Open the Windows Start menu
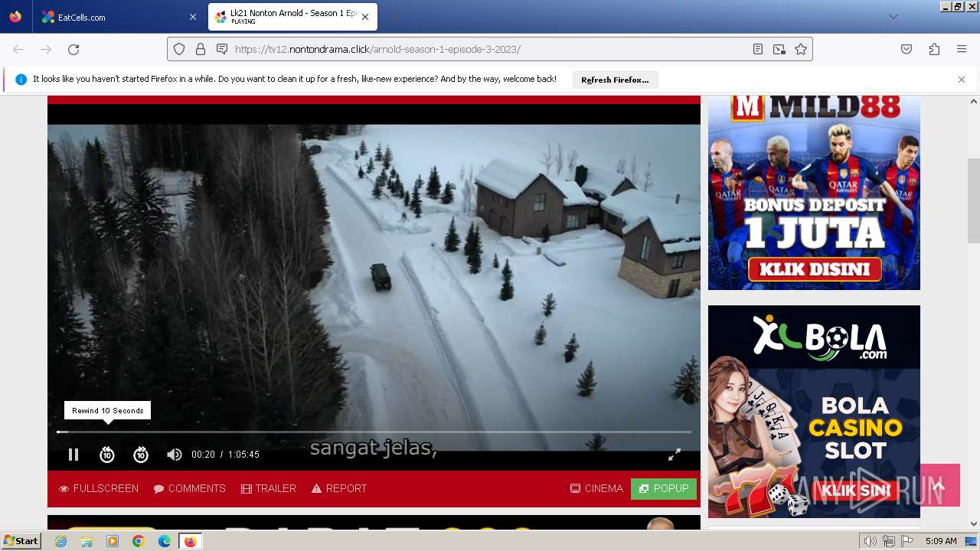Screen dimensions: 980x551 click(x=21, y=541)
